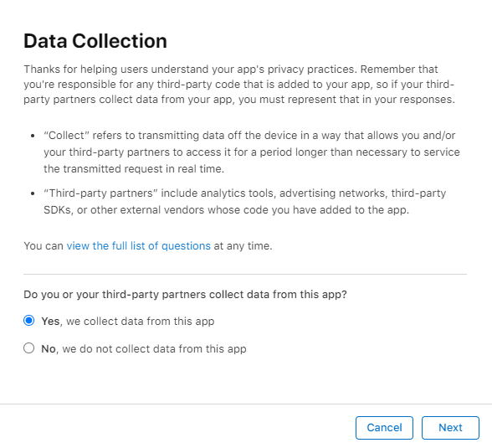Click the bullet dot beside "Collect"

pyautogui.click(x=33, y=136)
